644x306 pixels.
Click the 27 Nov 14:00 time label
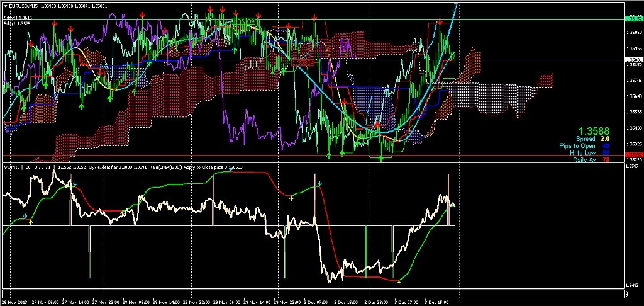pos(76,302)
